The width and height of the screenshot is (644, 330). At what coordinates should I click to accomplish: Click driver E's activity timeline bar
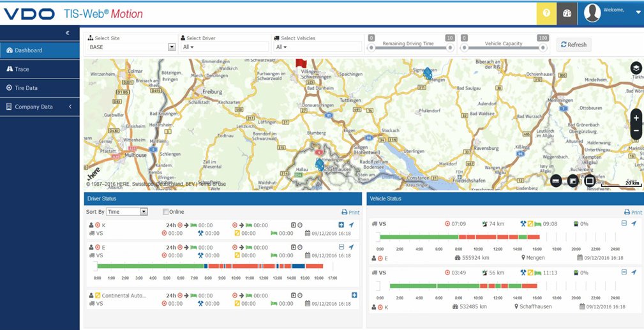[x=210, y=266]
